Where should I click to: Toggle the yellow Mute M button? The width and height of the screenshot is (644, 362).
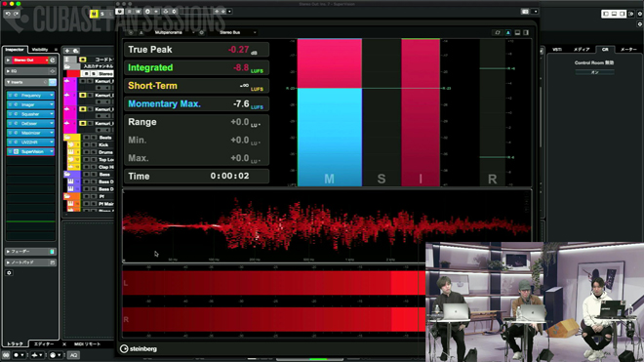pos(94,14)
